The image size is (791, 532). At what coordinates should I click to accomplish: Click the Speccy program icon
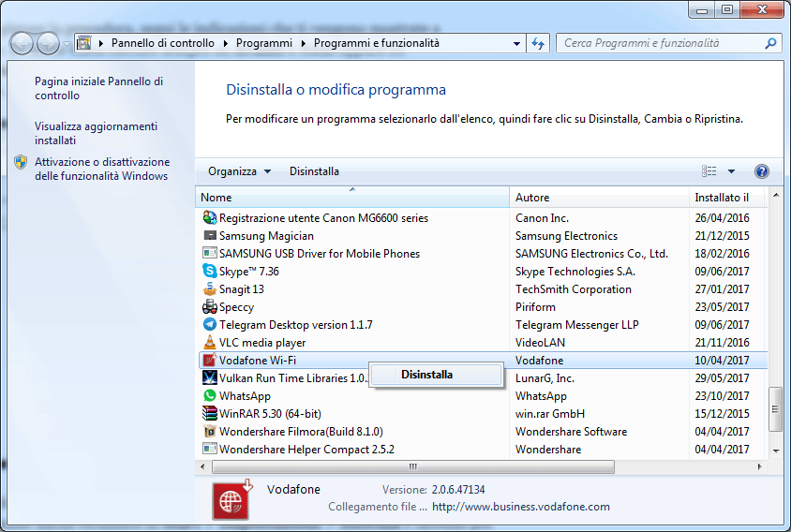click(209, 306)
